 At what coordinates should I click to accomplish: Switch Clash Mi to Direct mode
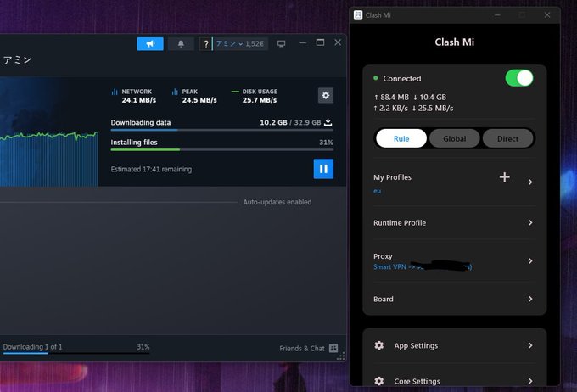pyautogui.click(x=507, y=139)
